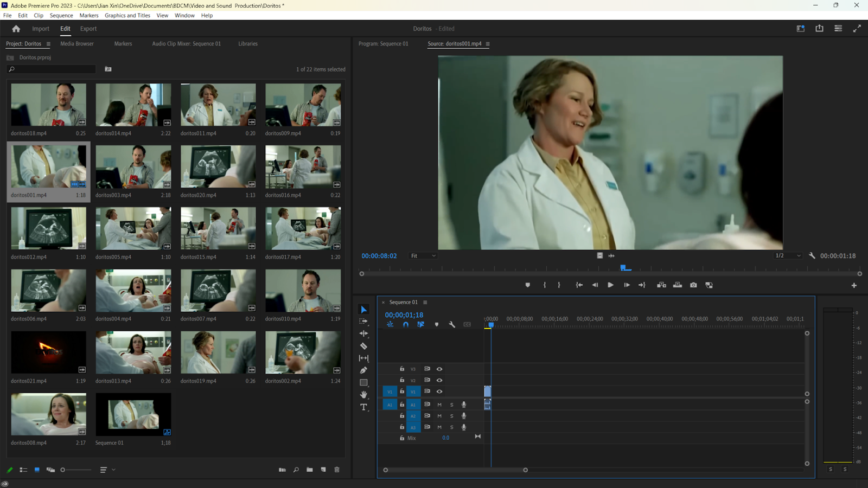868x488 pixels.
Task: Click the Go to Out button
Action: (x=642, y=285)
